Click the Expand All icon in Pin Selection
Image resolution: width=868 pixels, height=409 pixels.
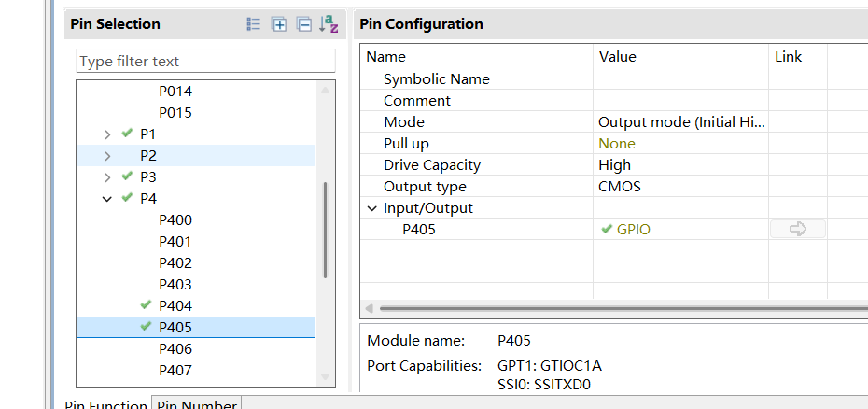(x=279, y=24)
